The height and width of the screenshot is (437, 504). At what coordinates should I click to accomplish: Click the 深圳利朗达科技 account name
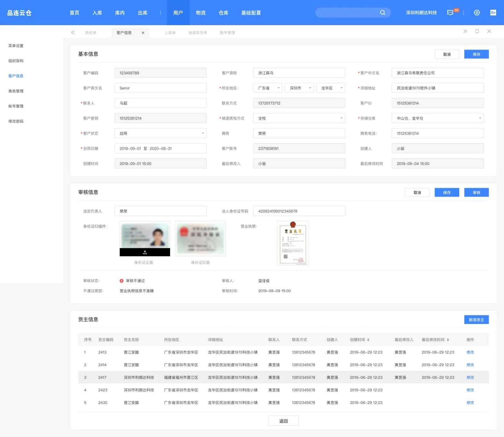coord(421,13)
